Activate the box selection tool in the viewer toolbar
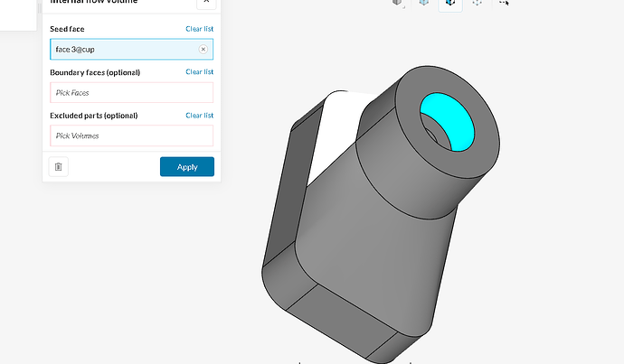This screenshot has height=364, width=624. click(x=504, y=3)
